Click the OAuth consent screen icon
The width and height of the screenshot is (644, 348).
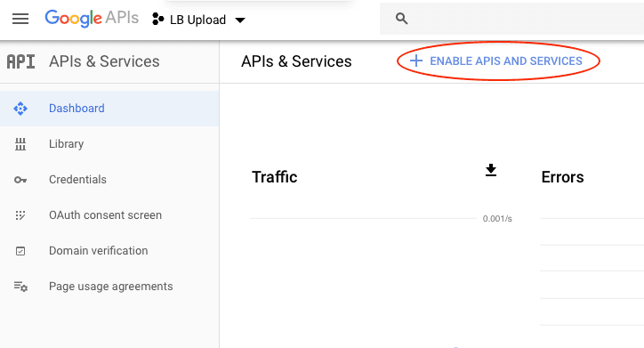point(20,215)
